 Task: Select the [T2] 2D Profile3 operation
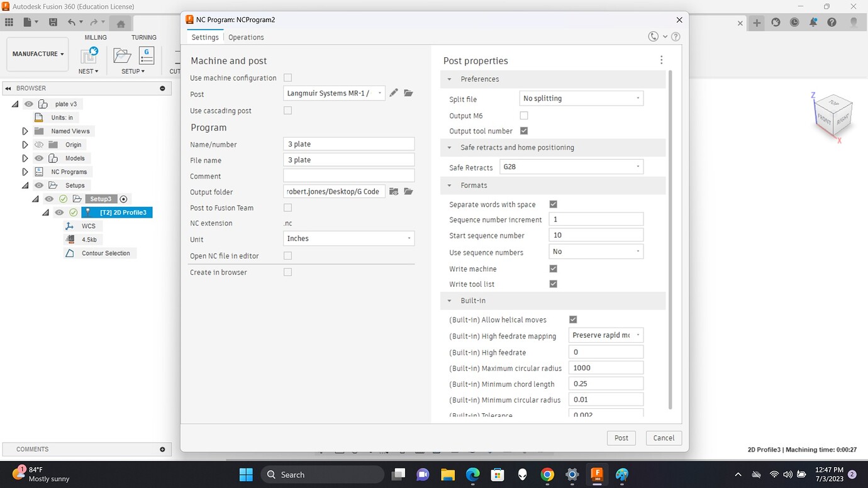(117, 213)
